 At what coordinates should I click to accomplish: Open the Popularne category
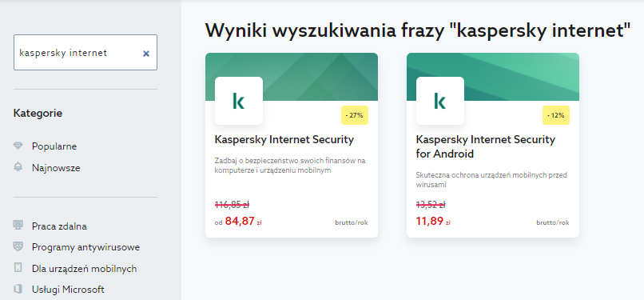click(x=54, y=146)
